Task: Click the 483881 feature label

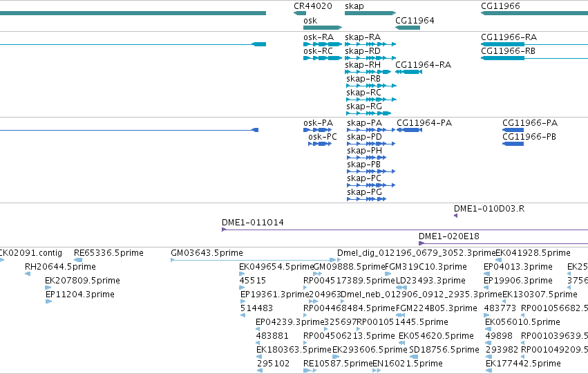Action: pos(272,336)
